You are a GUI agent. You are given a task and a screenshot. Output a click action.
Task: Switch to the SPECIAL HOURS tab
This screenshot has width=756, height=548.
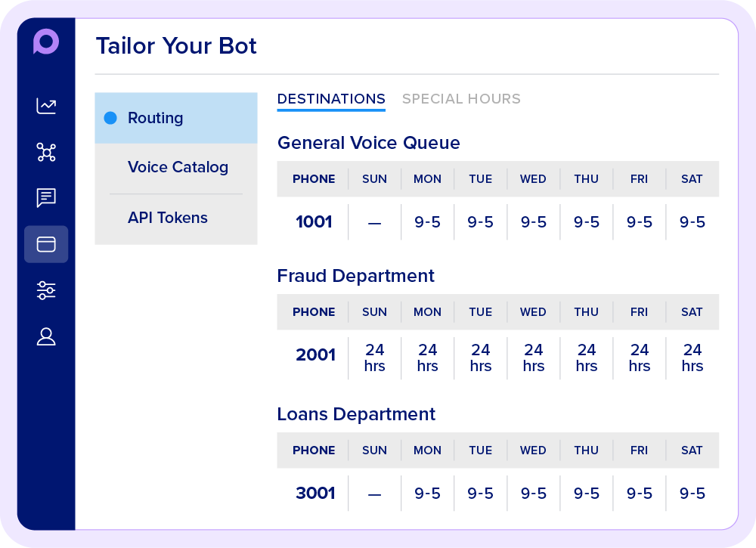[x=461, y=99]
